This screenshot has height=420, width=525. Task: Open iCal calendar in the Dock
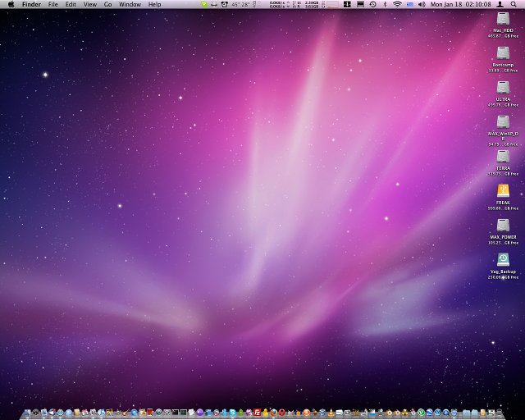click(85, 413)
